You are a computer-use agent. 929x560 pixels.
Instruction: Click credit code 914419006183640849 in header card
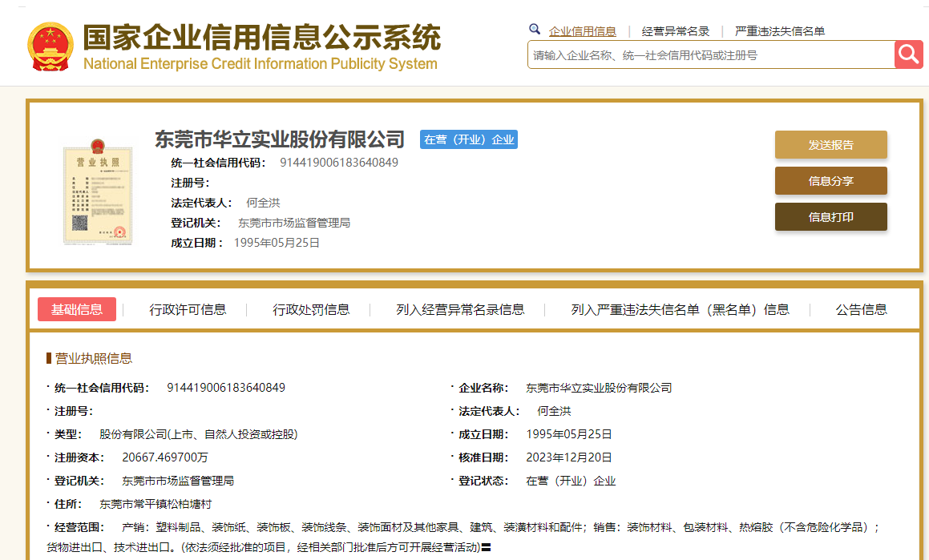click(339, 163)
